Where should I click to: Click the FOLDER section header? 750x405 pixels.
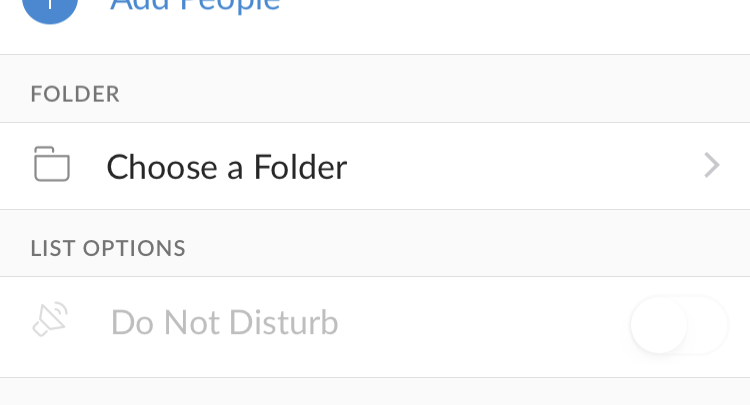pyautogui.click(x=75, y=94)
